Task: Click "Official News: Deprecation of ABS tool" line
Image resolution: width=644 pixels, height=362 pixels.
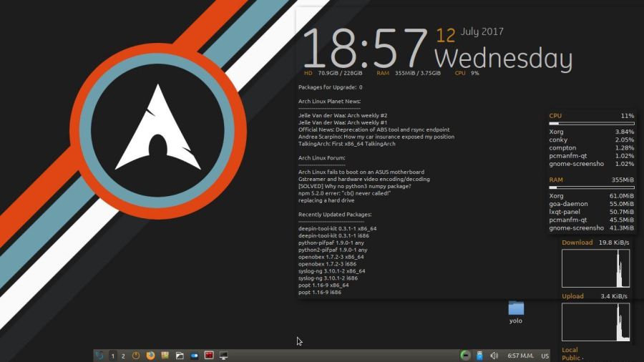Action: coord(374,129)
